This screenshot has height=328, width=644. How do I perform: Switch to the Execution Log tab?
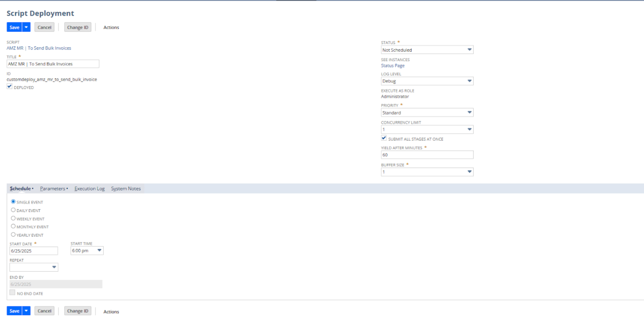coord(90,189)
